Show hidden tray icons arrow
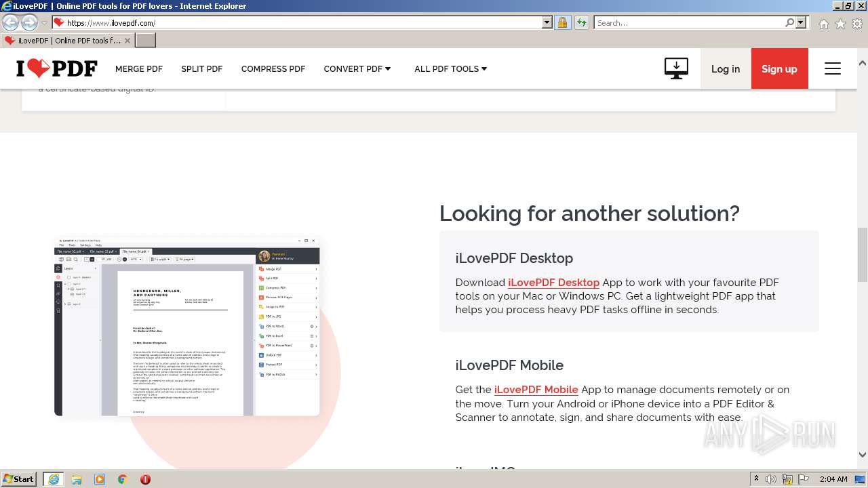Image resolution: width=868 pixels, height=488 pixels. coord(756,479)
